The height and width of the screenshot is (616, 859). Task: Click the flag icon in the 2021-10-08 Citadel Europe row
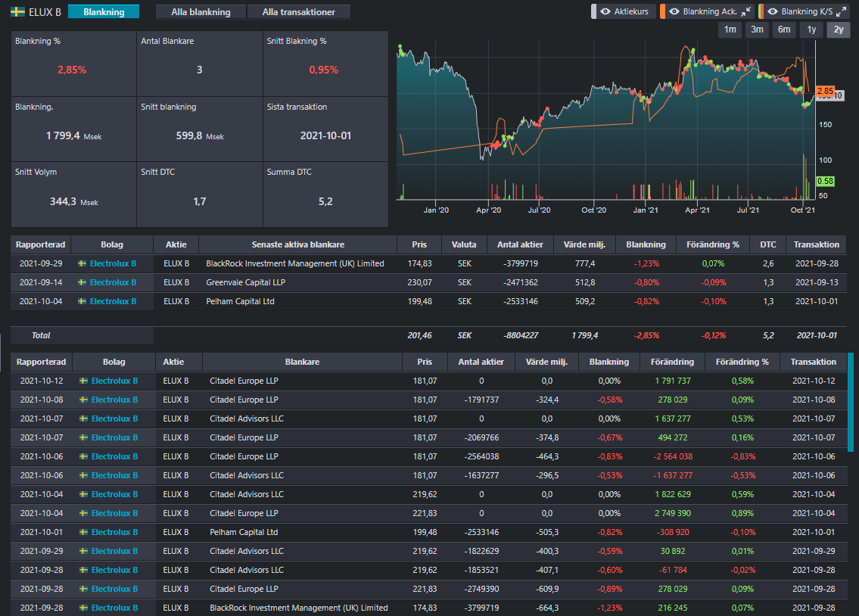[x=84, y=400]
